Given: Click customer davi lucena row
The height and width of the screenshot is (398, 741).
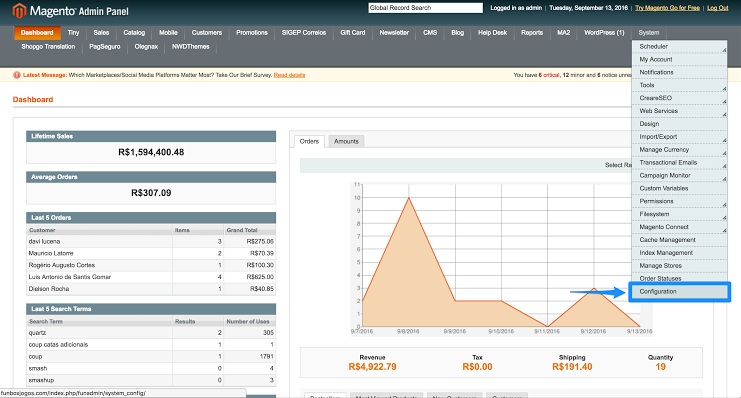Looking at the screenshot, I should click(x=151, y=242).
